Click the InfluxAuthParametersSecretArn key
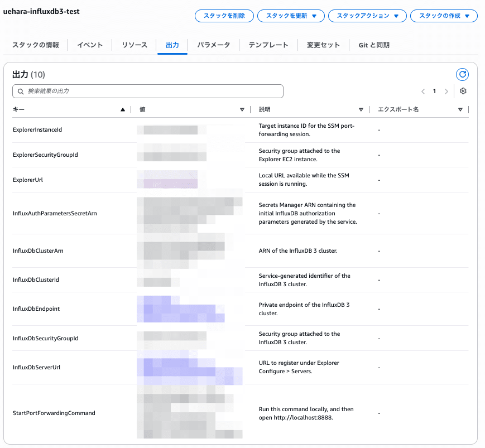This screenshot has width=485, height=448. coord(55,213)
